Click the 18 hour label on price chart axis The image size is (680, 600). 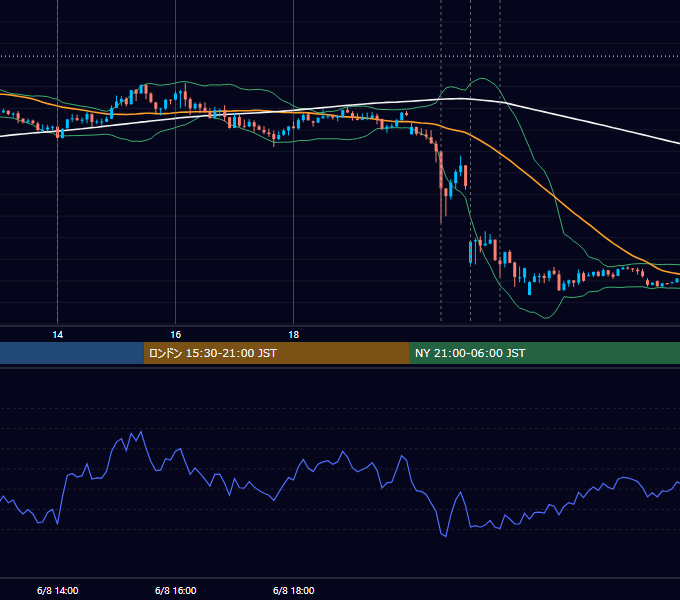[294, 335]
